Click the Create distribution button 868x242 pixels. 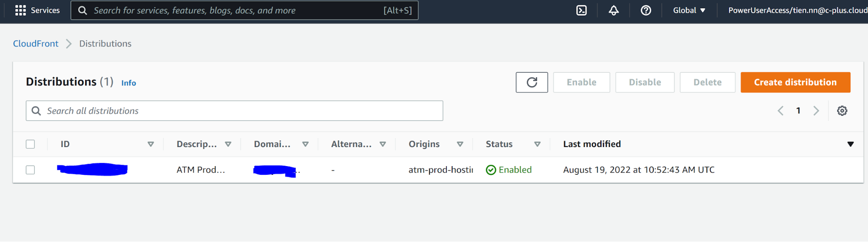[795, 82]
